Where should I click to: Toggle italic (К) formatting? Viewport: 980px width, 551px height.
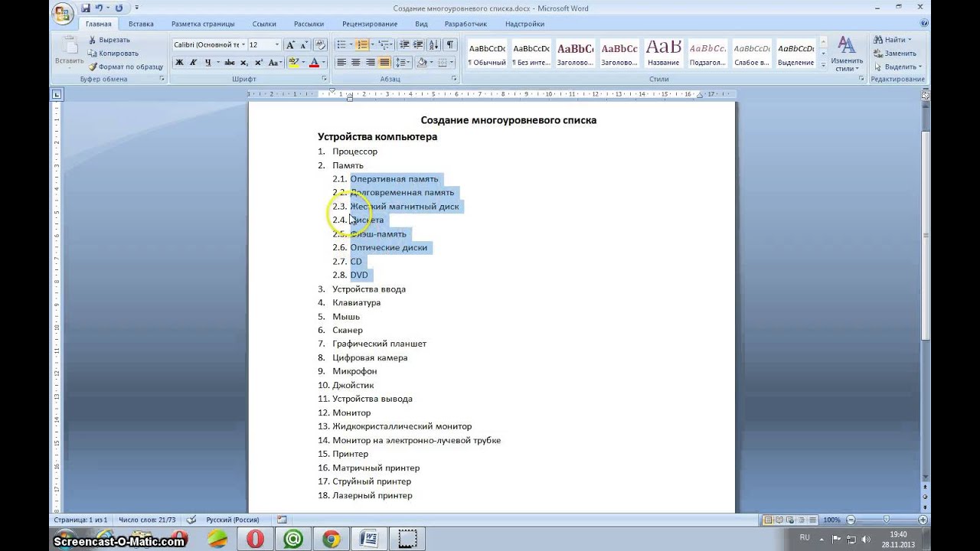point(194,63)
